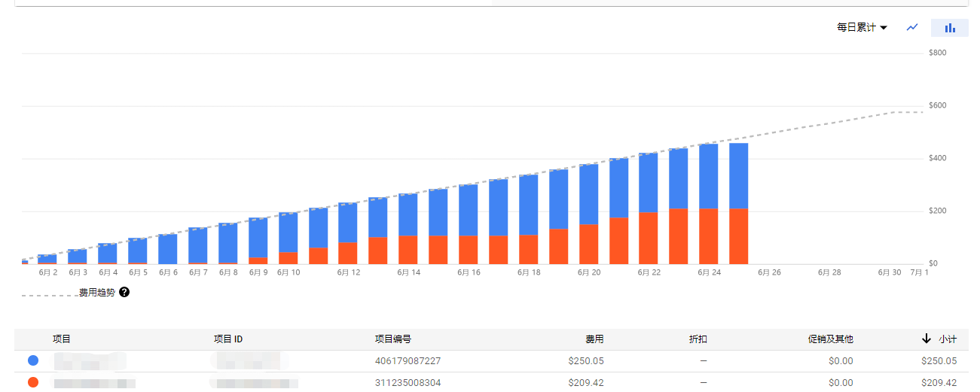Click the 6月 10 cumulative bar
The width and height of the screenshot is (980, 392).
click(288, 239)
